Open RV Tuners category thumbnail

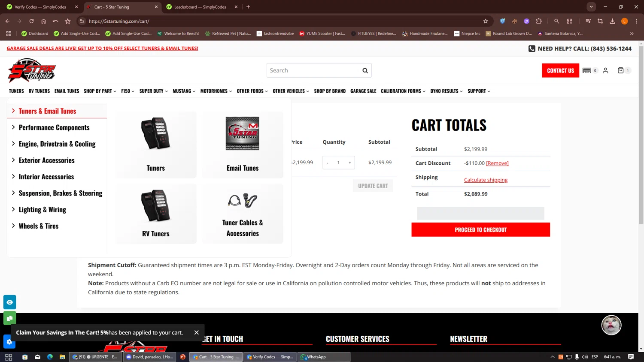tap(156, 214)
